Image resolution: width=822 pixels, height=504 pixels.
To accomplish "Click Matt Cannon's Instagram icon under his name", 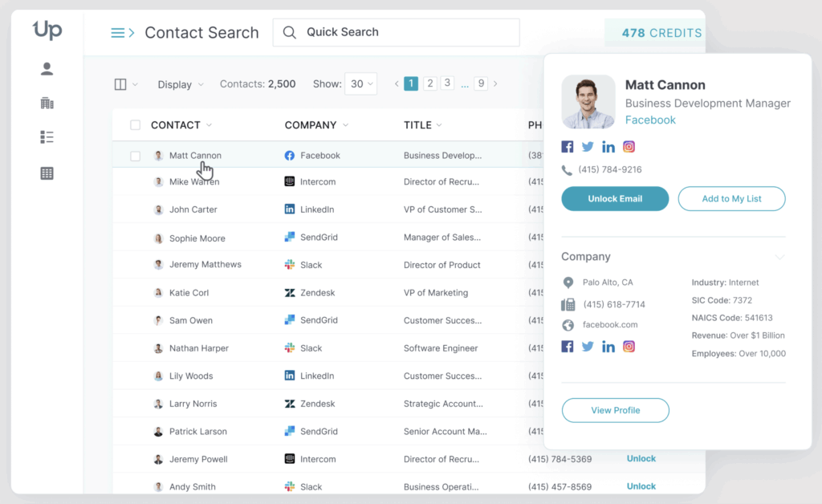I will (629, 147).
